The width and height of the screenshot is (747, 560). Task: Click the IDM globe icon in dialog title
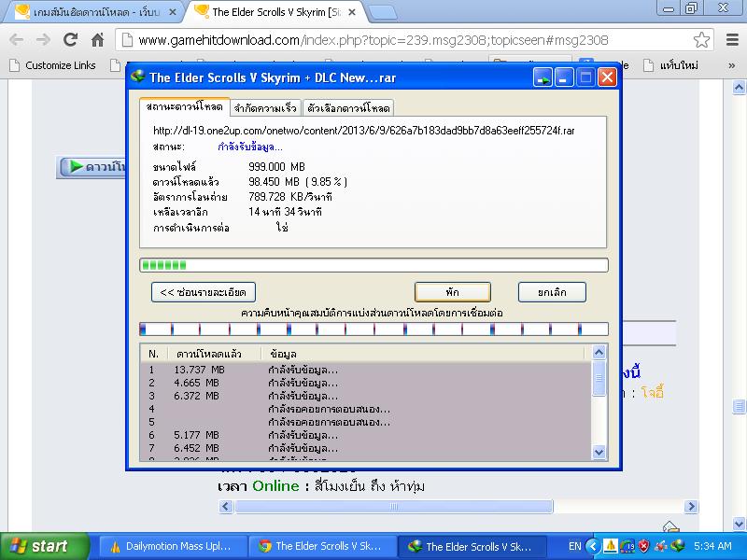(x=137, y=77)
